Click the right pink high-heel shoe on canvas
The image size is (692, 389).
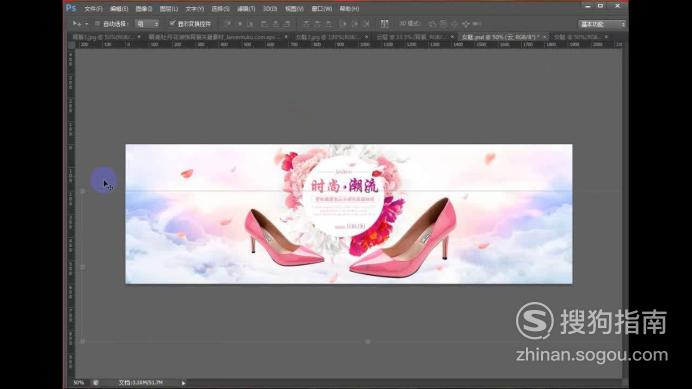(x=402, y=238)
